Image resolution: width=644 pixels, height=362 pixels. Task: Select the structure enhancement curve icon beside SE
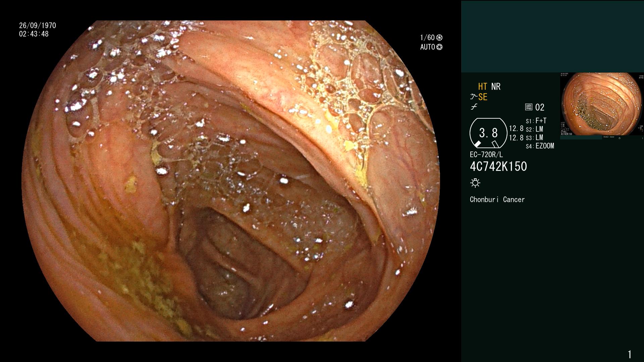point(474,97)
